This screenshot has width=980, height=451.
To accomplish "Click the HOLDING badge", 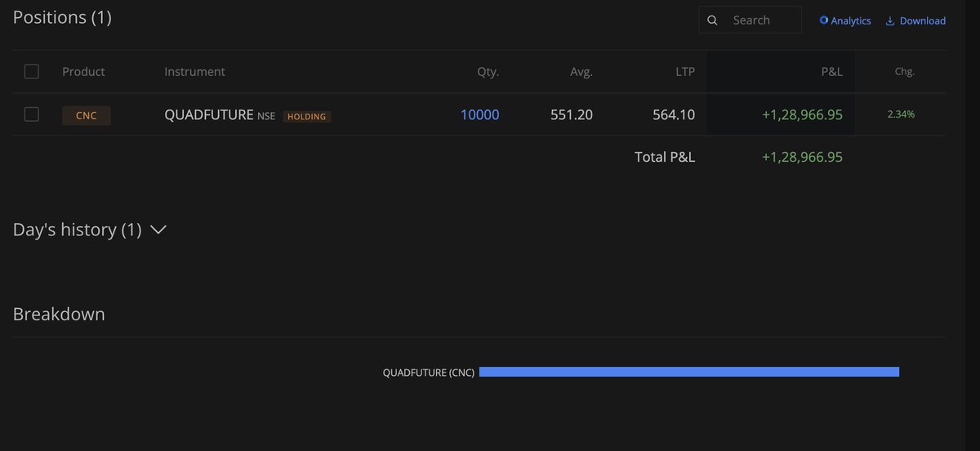I will (x=307, y=116).
